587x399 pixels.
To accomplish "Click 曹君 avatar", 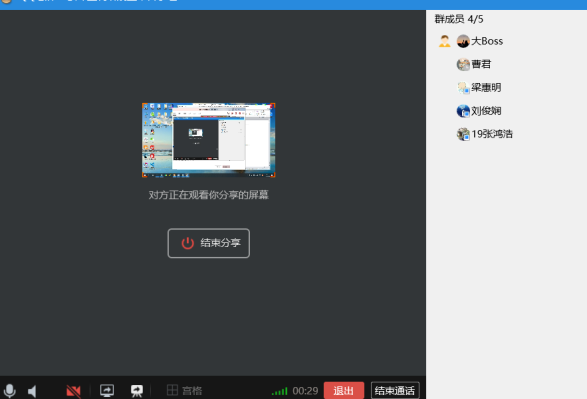I will [463, 64].
